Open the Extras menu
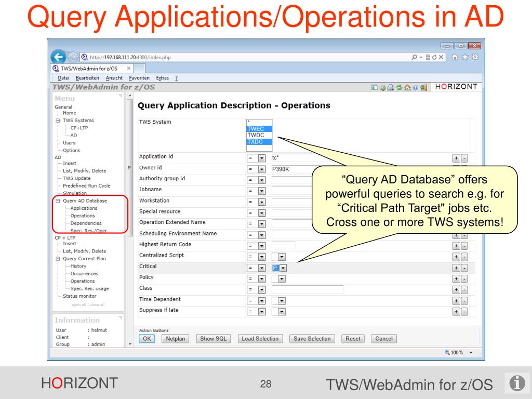This screenshot has width=532, height=399. [x=162, y=78]
